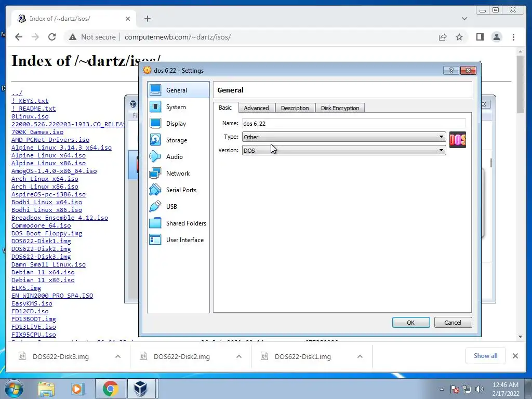Open Network settings category
Image resolution: width=532 pixels, height=399 pixels.
click(179, 174)
